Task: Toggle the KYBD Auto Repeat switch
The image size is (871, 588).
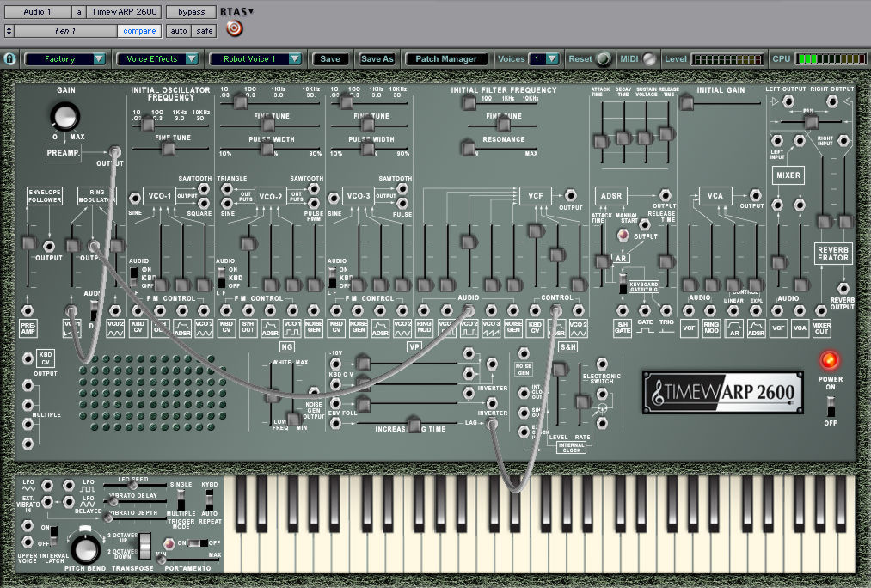Action: pos(209,499)
